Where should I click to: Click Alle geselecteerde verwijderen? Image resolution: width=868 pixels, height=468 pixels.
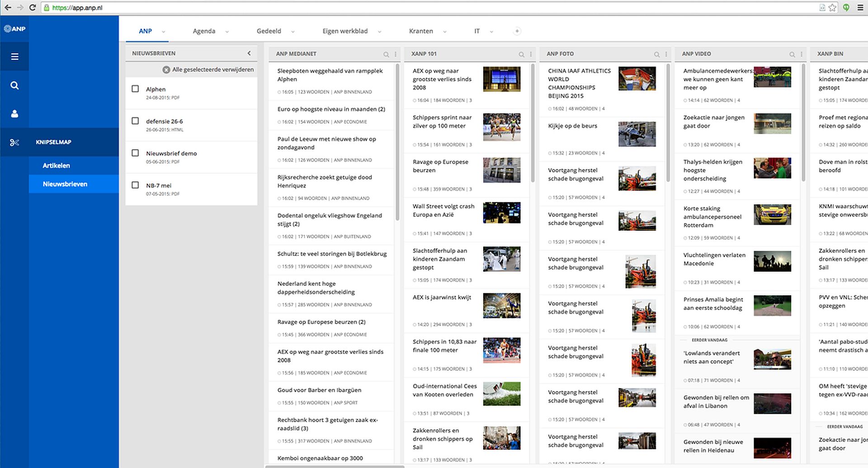pos(208,70)
